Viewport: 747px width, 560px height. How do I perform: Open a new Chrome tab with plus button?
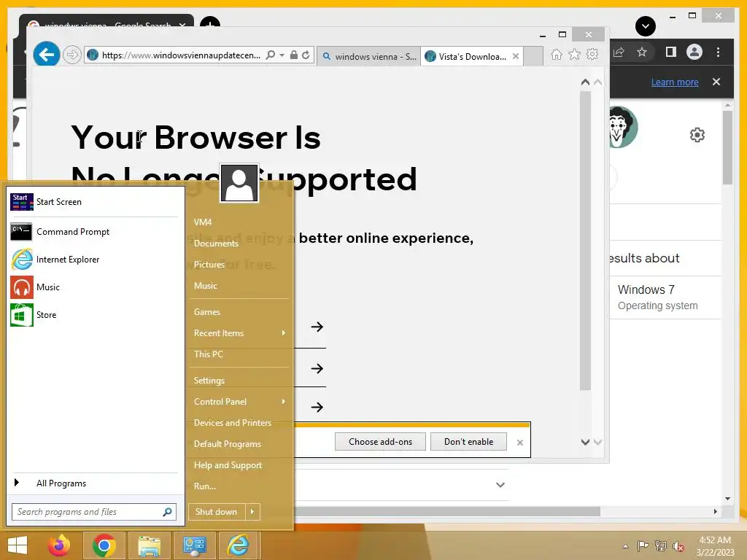pos(210,24)
